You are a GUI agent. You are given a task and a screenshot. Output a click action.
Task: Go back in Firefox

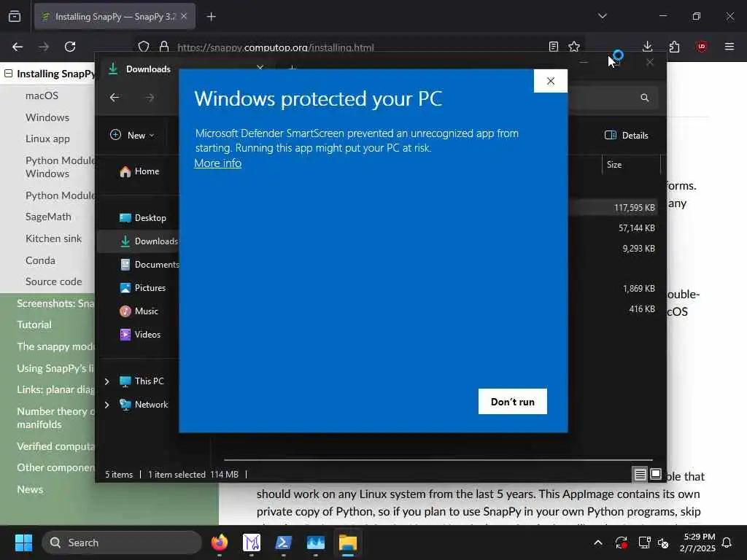pyautogui.click(x=18, y=47)
